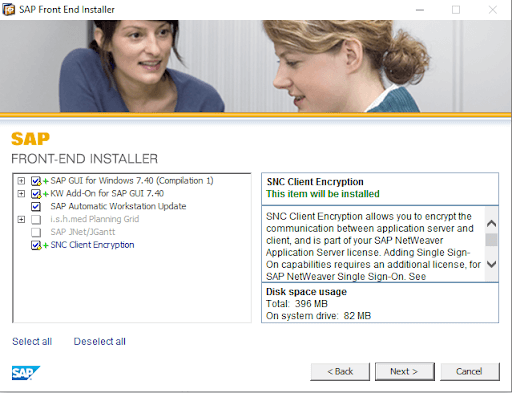Go back with the Back button
512x393 pixels.
tap(340, 371)
